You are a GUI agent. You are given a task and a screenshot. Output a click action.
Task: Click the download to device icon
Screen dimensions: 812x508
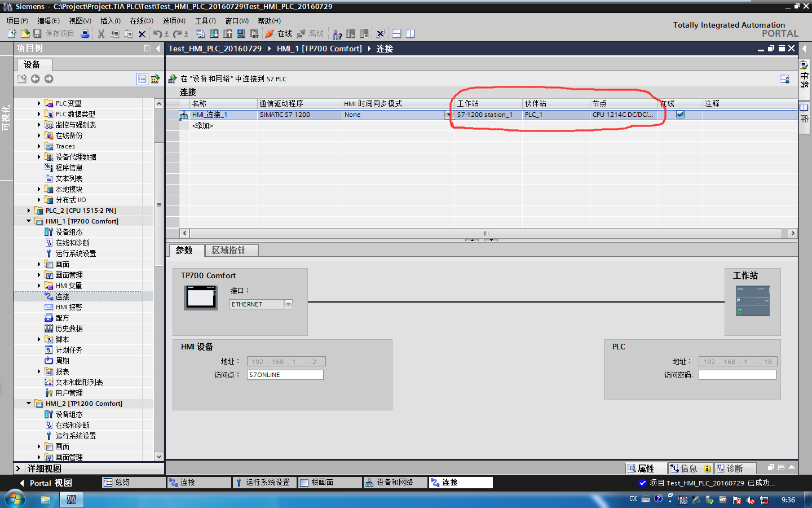click(x=214, y=34)
